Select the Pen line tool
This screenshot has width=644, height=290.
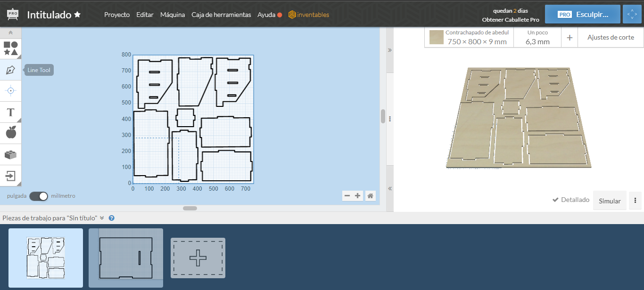pos(10,70)
